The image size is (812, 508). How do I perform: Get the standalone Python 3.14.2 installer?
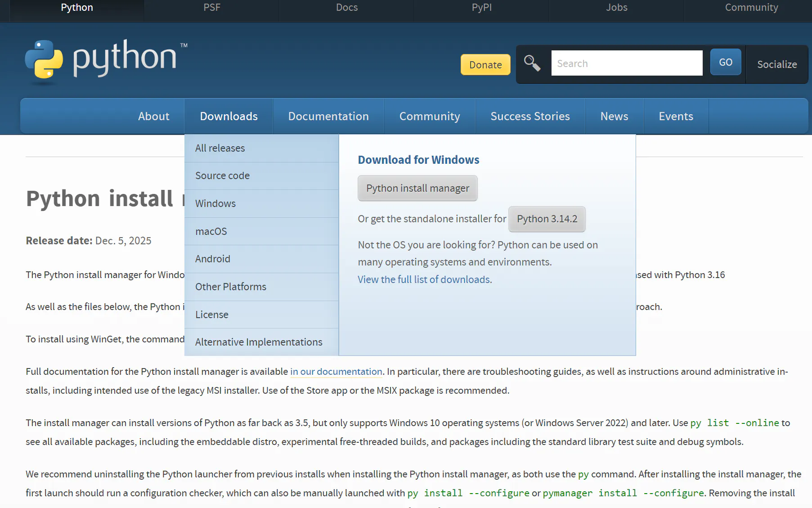(x=547, y=219)
